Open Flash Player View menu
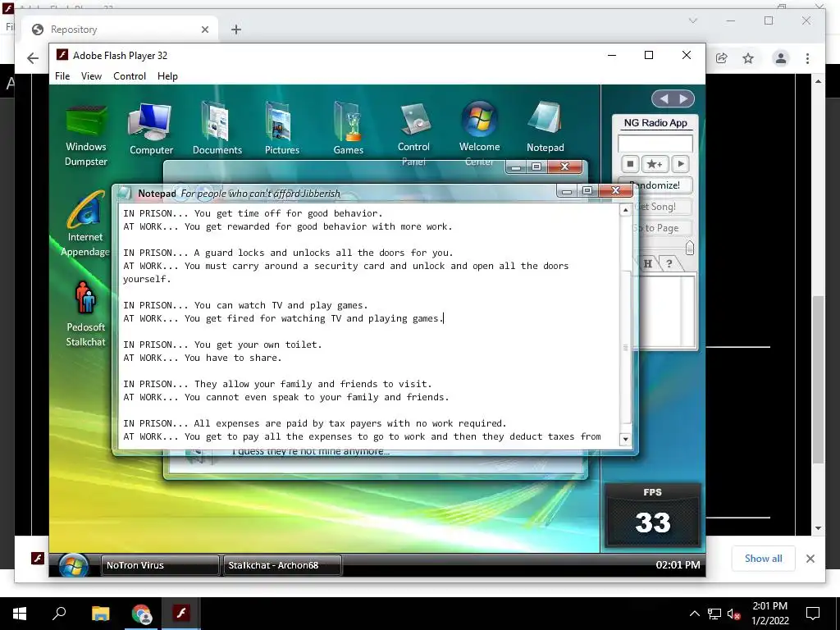The height and width of the screenshot is (630, 840). 91,76
